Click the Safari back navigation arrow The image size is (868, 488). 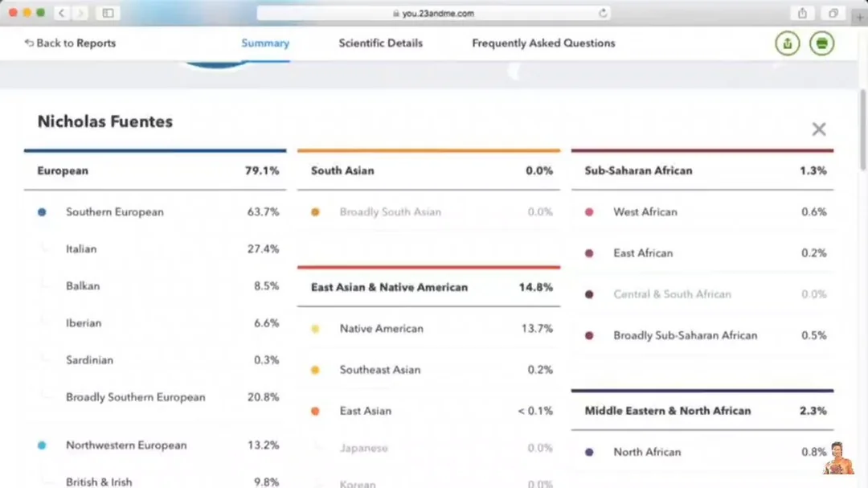point(63,13)
